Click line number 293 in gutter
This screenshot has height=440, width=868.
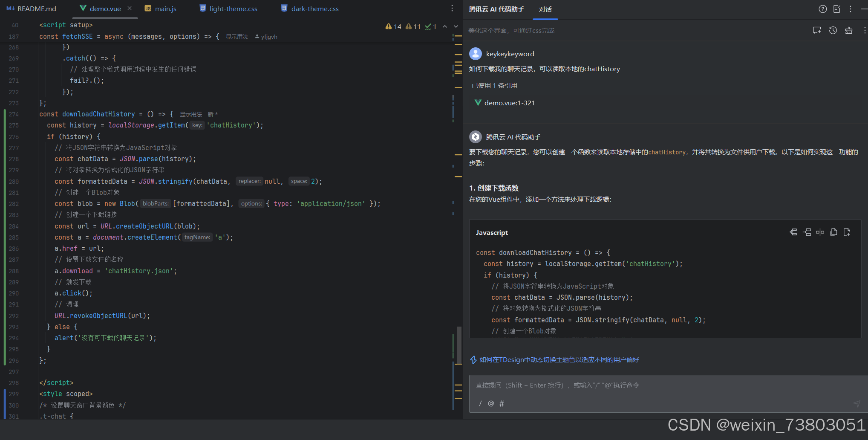(x=14, y=327)
